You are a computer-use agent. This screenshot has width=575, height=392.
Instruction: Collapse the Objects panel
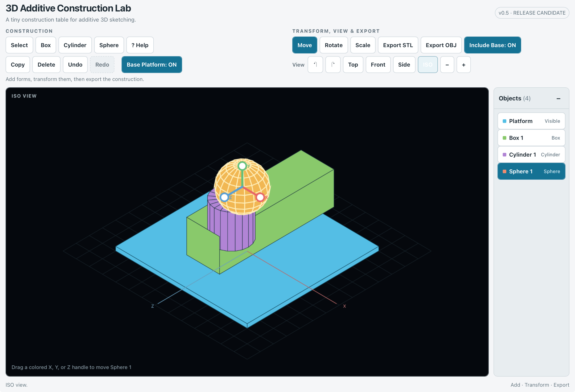[558, 99]
